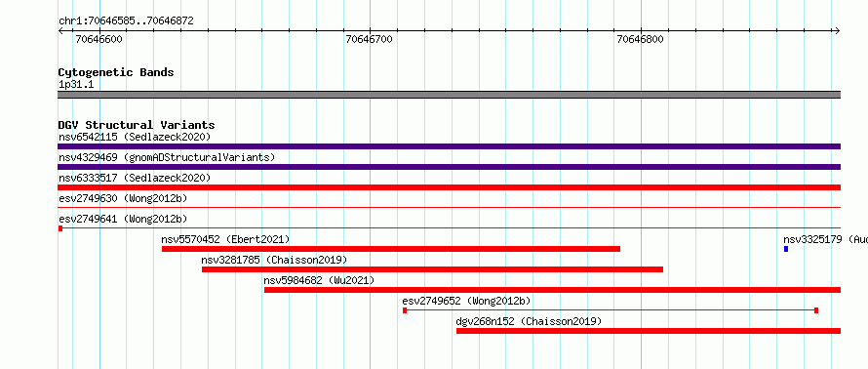Screen dimensions: 868x369
Task: Select the nsv5984682 red variant bar
Action: (x=552, y=290)
